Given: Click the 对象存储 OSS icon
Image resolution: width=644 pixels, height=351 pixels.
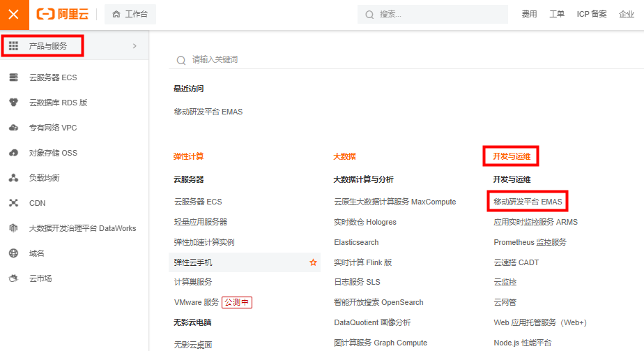Looking at the screenshot, I should coord(13,153).
